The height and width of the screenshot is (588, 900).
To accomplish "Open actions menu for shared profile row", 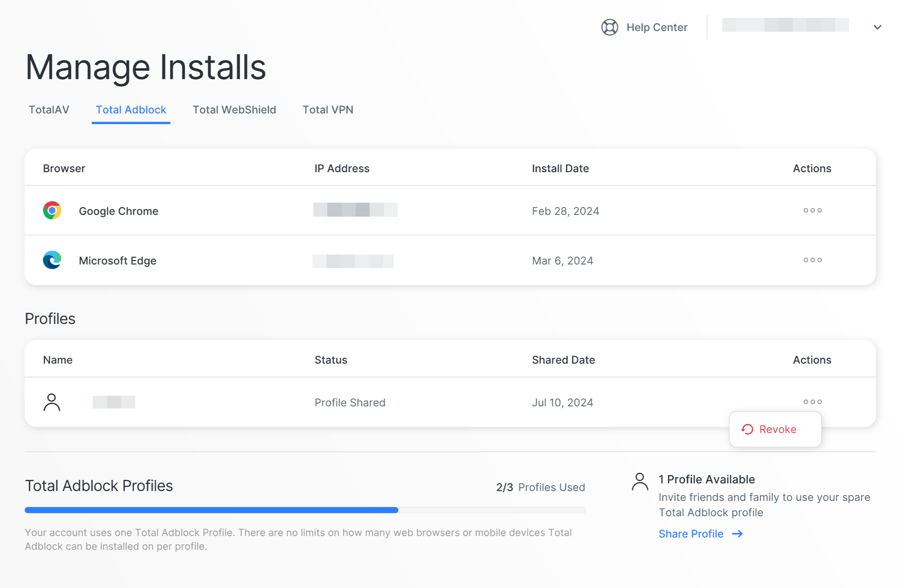I will (x=812, y=402).
